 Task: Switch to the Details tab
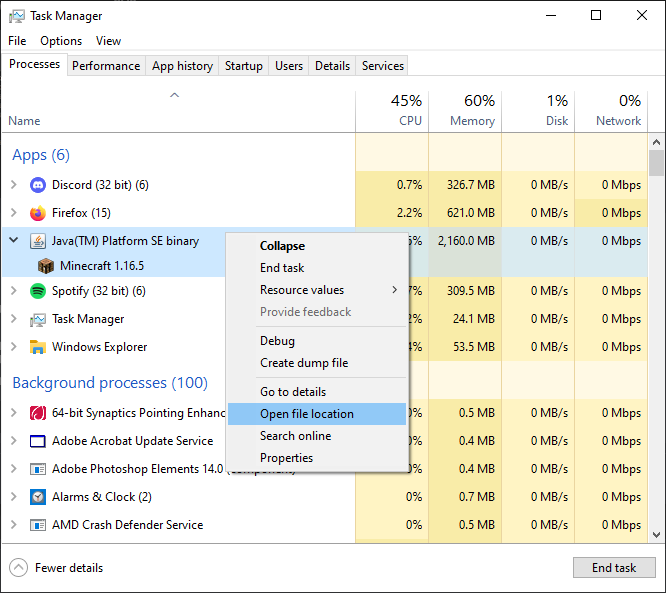(333, 66)
